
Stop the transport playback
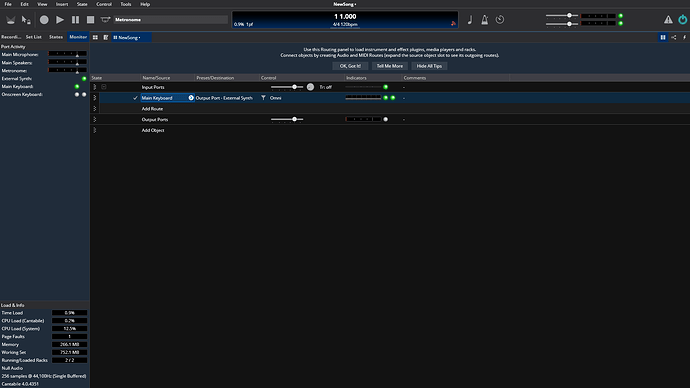[90, 20]
